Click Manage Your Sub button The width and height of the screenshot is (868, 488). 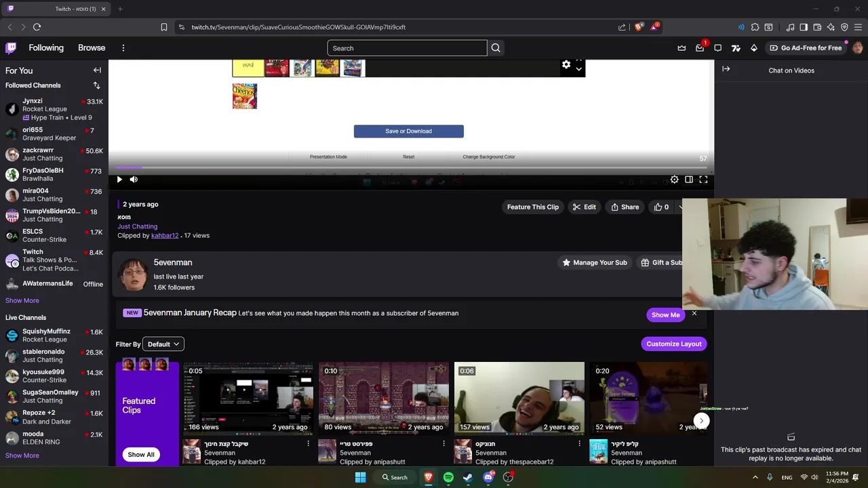(x=595, y=262)
